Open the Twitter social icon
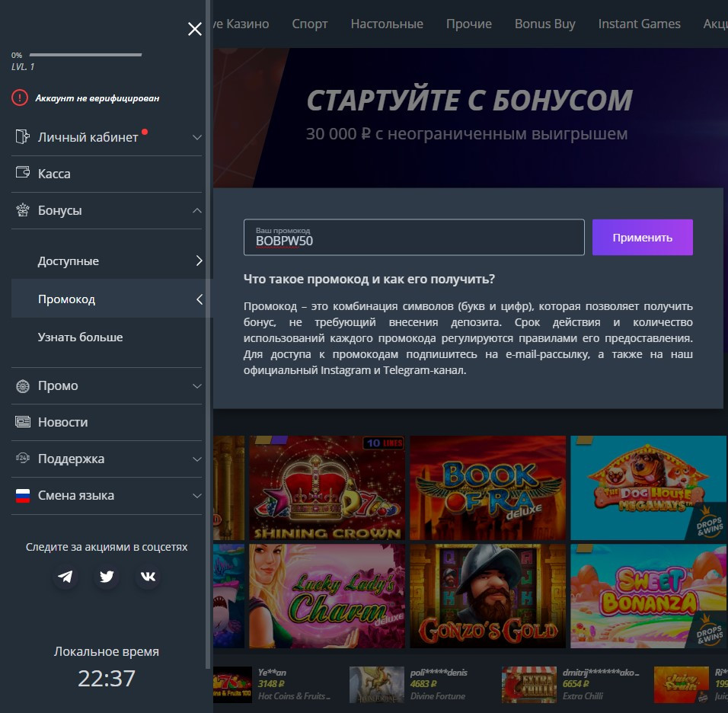Screen dimensions: 728x713 [107, 577]
